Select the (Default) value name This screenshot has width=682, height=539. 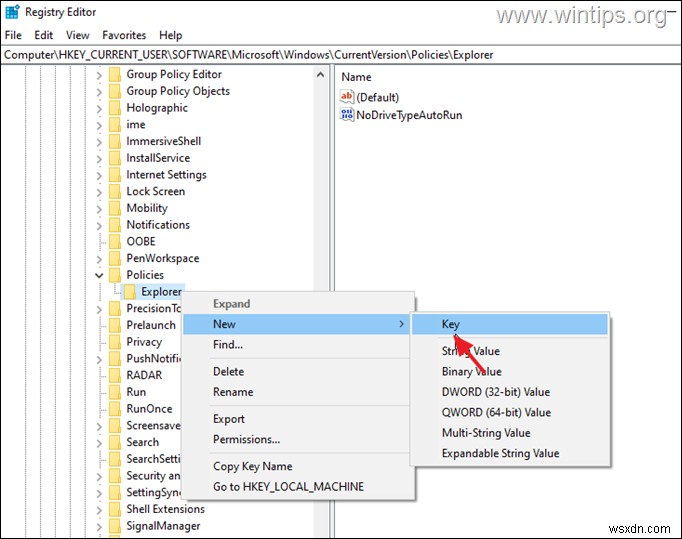click(x=378, y=97)
